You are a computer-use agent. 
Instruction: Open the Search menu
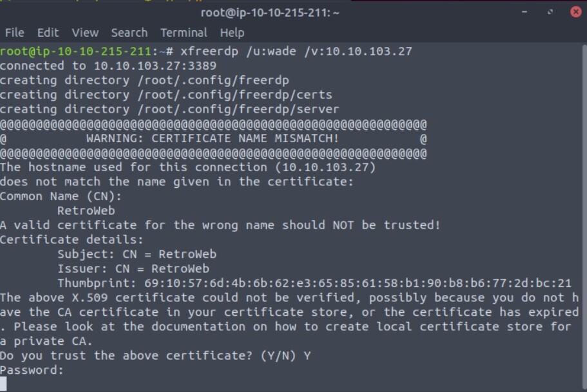(129, 32)
